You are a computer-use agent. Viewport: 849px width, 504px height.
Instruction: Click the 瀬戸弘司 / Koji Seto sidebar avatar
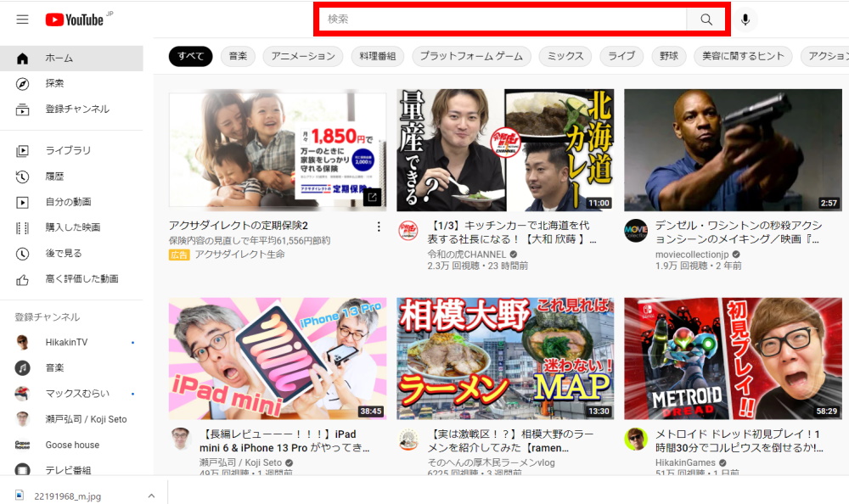(x=22, y=419)
